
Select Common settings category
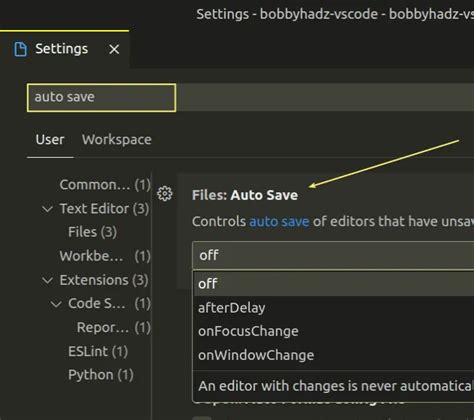[105, 185]
